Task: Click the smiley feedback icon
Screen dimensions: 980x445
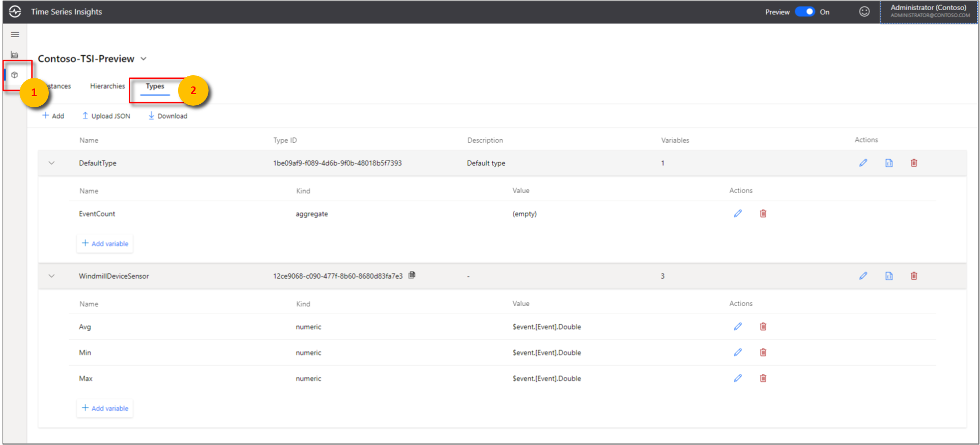Action: [864, 12]
